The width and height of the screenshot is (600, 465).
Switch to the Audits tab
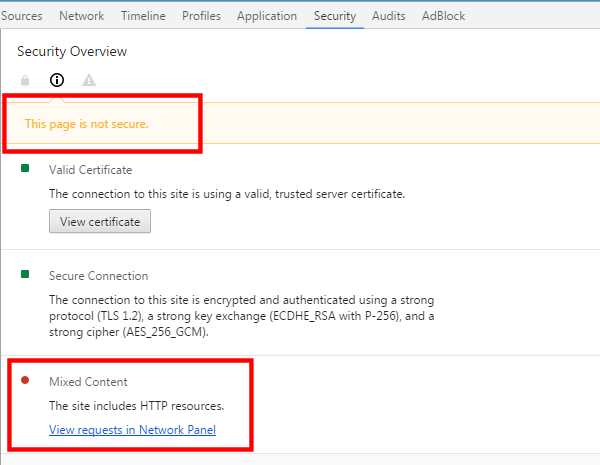pyautogui.click(x=389, y=16)
